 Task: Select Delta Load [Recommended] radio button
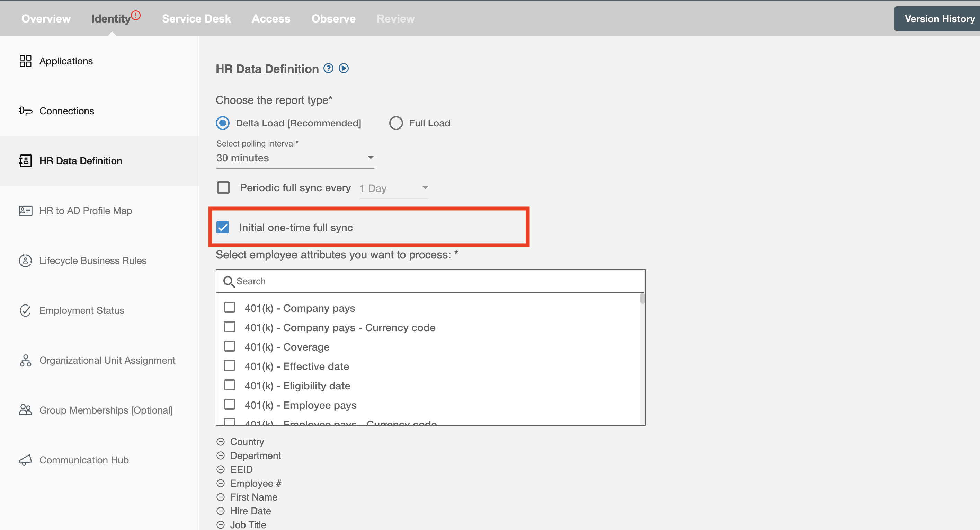(x=223, y=123)
